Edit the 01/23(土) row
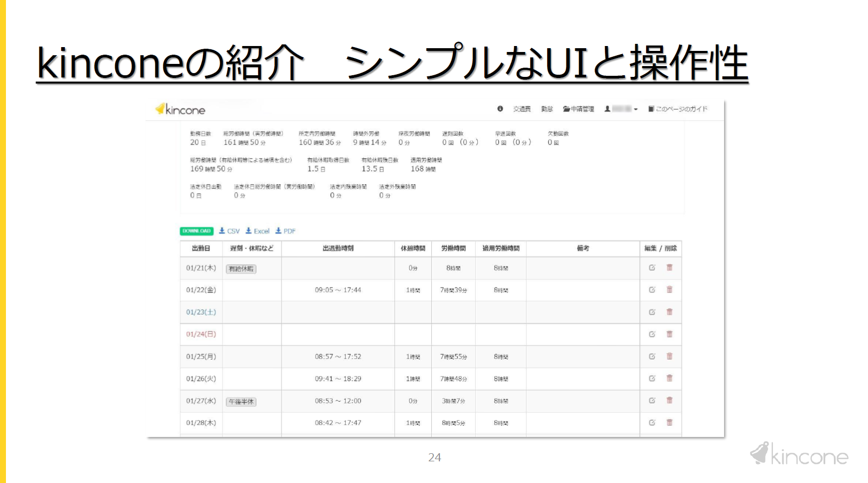 click(652, 312)
